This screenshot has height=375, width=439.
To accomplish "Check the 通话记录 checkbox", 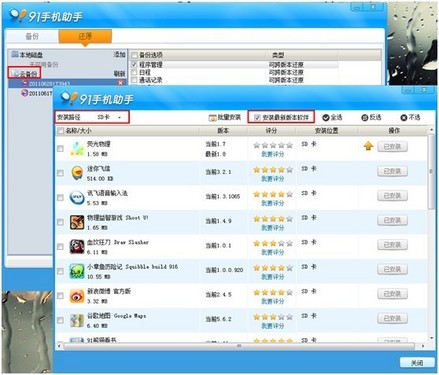I will pyautogui.click(x=134, y=80).
